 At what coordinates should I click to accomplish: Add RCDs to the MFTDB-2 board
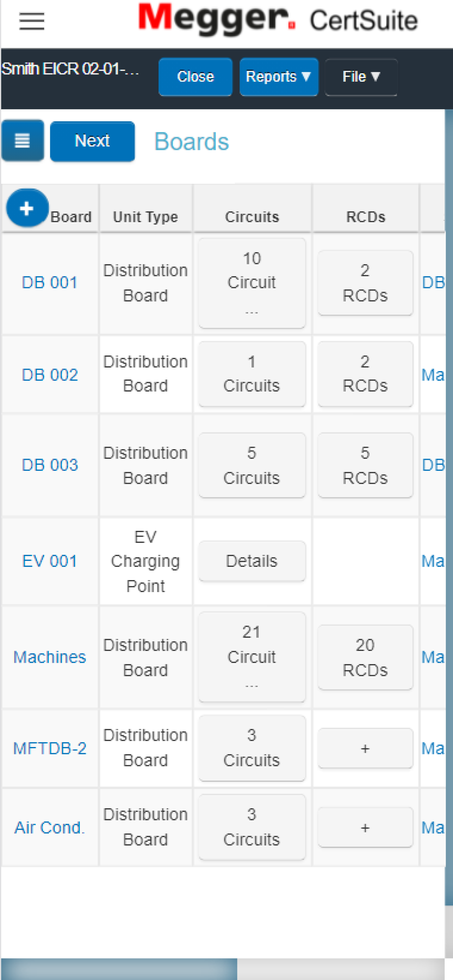(365, 748)
